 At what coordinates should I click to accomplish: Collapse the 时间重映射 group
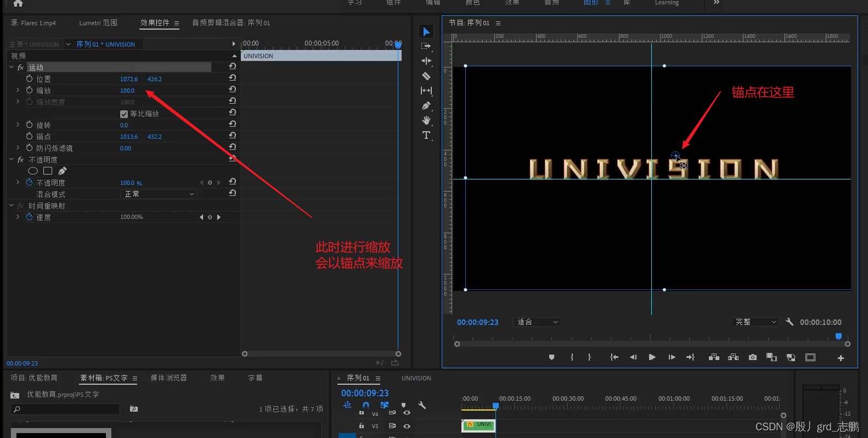pyautogui.click(x=11, y=206)
